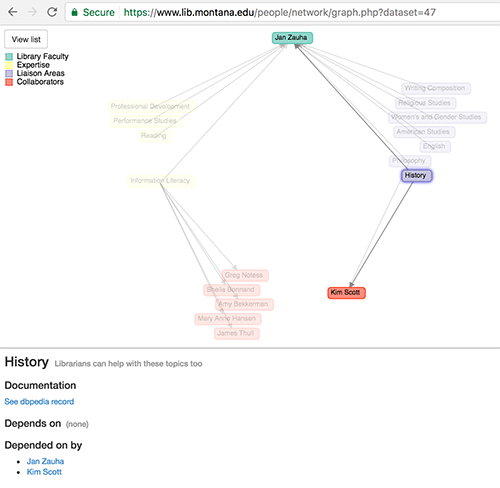Click the Collaborators red legend swatch
The image size is (500, 488).
click(x=9, y=82)
